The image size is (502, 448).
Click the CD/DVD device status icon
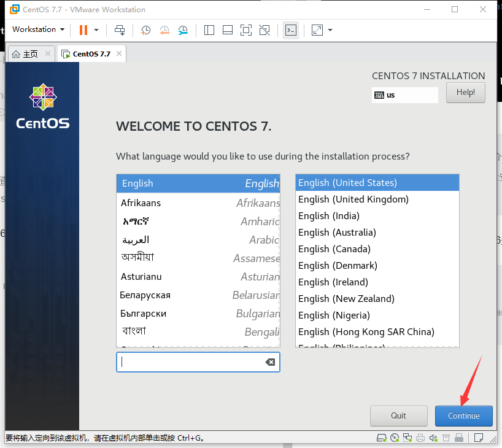click(395, 438)
